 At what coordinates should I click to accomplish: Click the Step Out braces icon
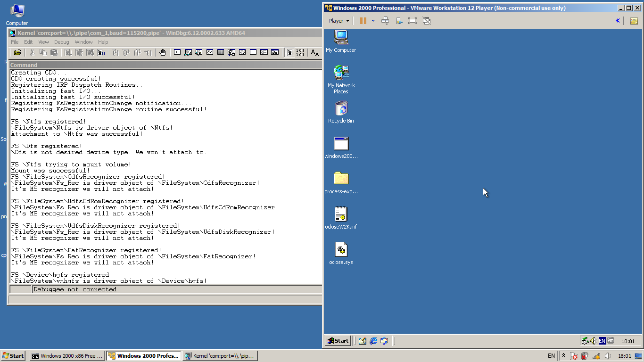[x=137, y=52]
